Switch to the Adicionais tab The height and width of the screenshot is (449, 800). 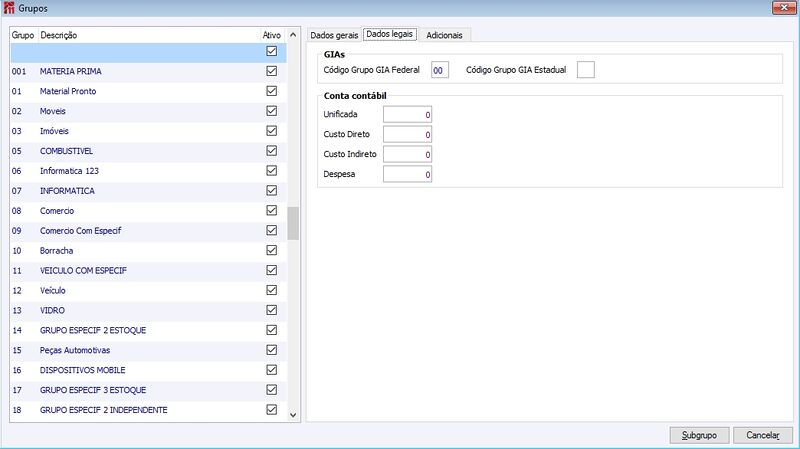pyautogui.click(x=444, y=35)
